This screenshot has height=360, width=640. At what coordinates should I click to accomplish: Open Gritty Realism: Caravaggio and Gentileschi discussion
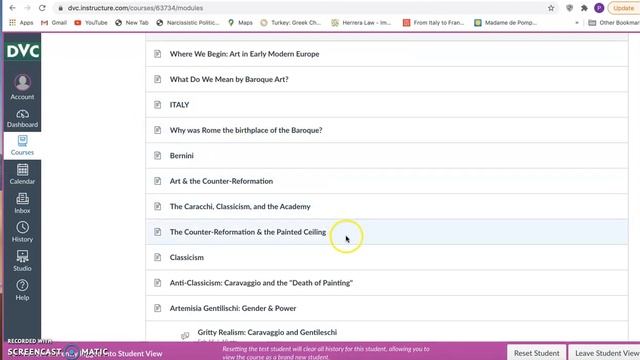point(267,332)
